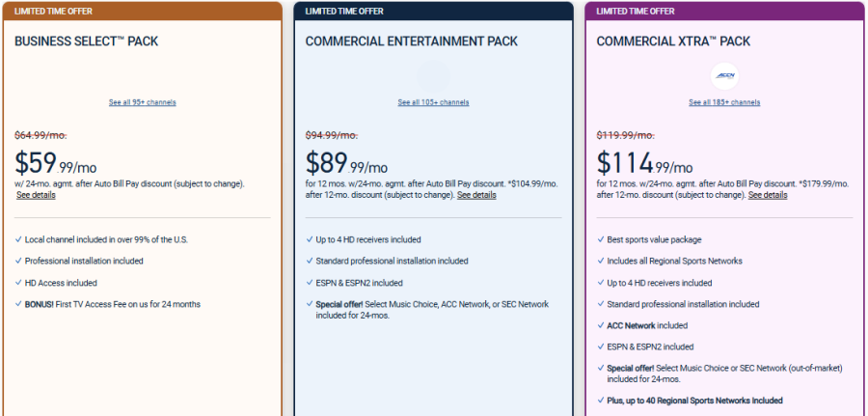Click 'See details' in Commercial Entertainment pack
This screenshot has width=868, height=416.
476,195
